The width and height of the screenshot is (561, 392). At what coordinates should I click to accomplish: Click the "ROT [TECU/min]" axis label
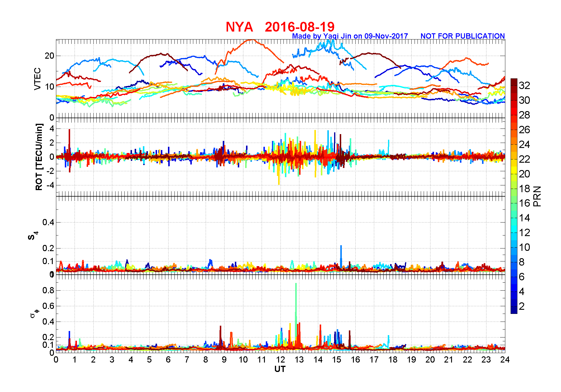click(x=39, y=157)
